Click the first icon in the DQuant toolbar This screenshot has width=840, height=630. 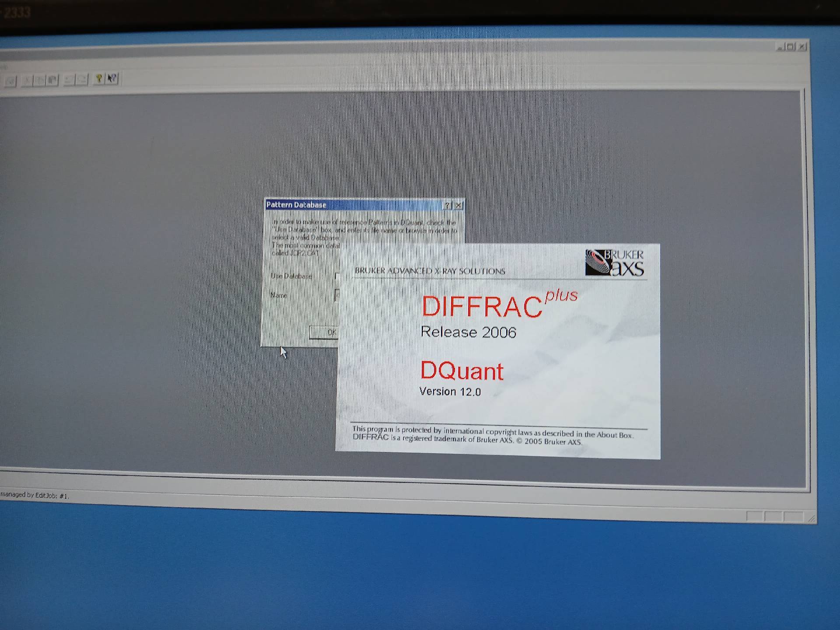coord(10,81)
